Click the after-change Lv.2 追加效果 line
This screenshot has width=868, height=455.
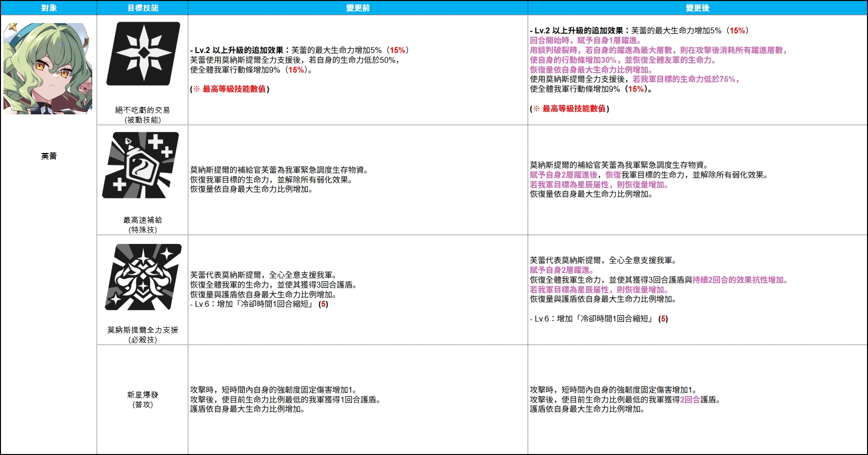(x=639, y=30)
